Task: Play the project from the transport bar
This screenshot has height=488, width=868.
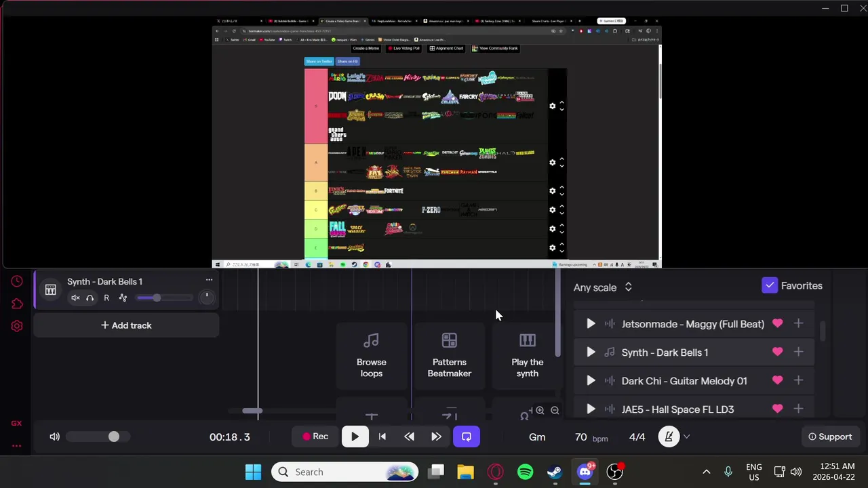Action: 355,437
